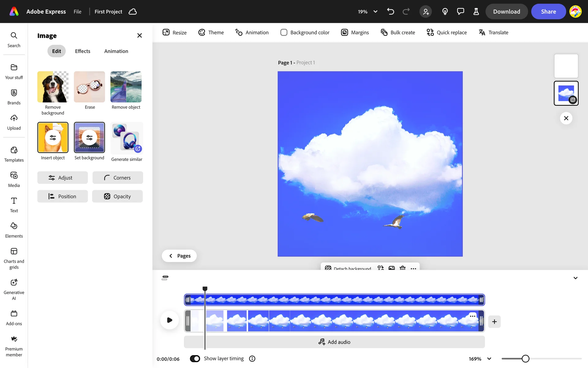This screenshot has width=588, height=368.
Task: Click the timeline zoom slider handle
Action: [x=526, y=358]
